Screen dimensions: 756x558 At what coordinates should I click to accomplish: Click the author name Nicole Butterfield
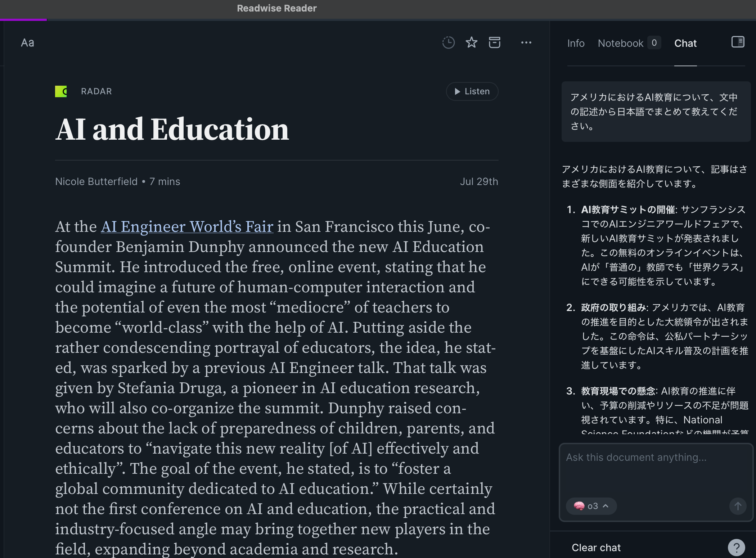(x=96, y=181)
